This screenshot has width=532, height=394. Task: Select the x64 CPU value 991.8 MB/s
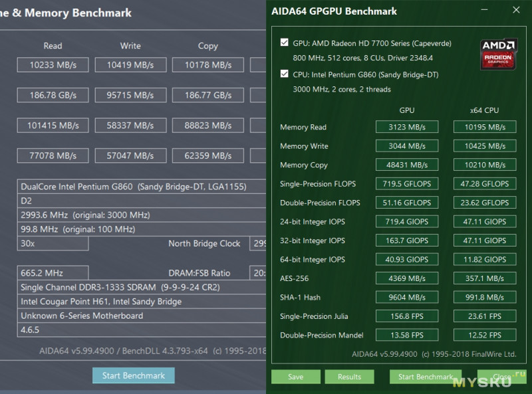coord(485,298)
